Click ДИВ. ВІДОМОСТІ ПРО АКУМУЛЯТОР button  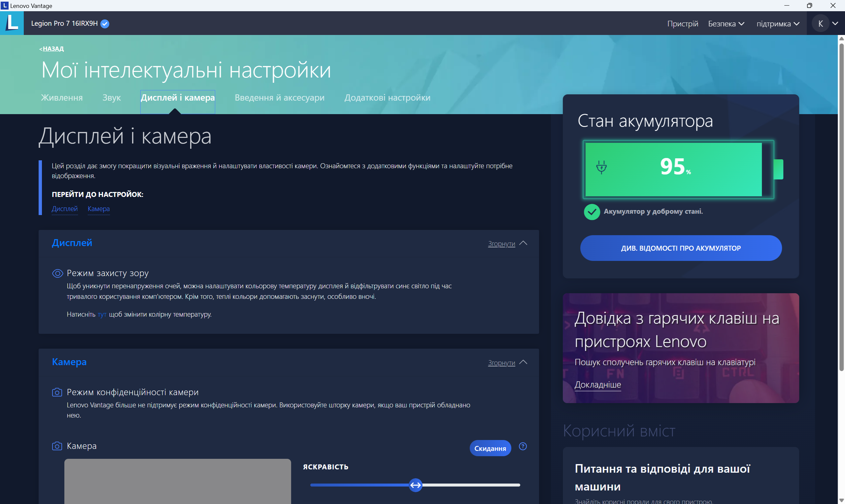[x=681, y=248]
